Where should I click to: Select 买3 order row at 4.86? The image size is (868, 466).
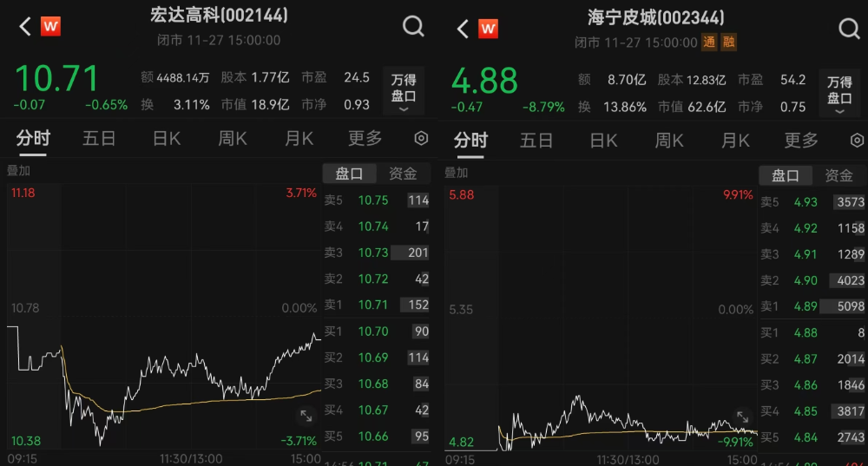812,385
